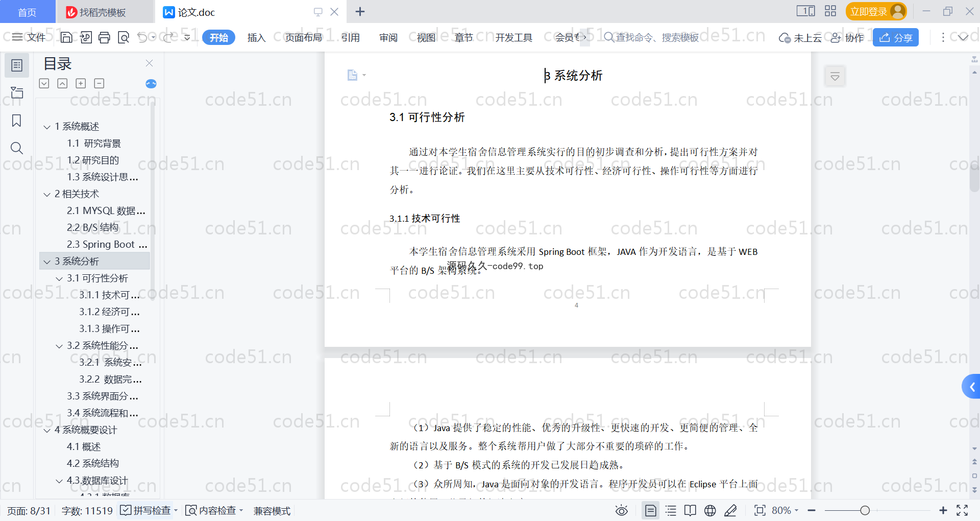Switch to page layout view icon
Screen dimensions: 980x521
pos(651,510)
